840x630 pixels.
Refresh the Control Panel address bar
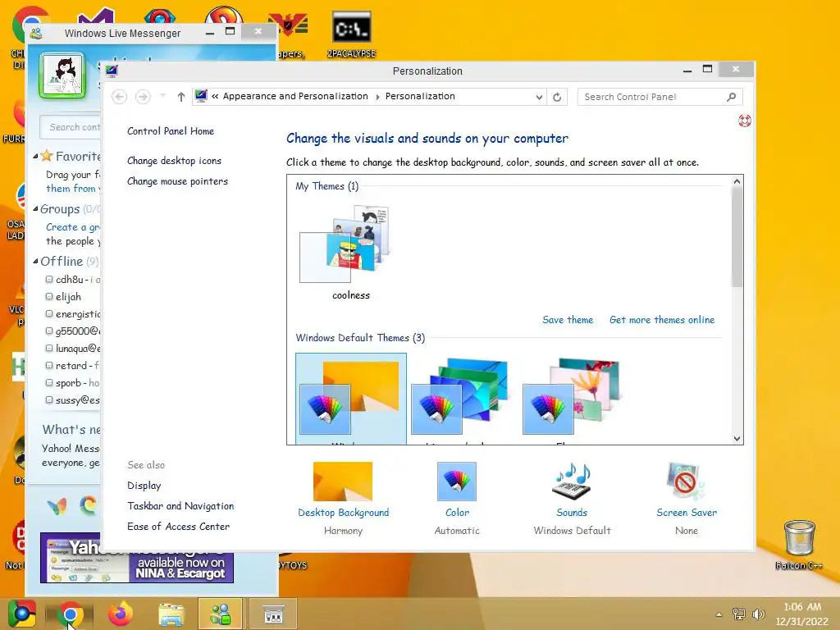(557, 97)
